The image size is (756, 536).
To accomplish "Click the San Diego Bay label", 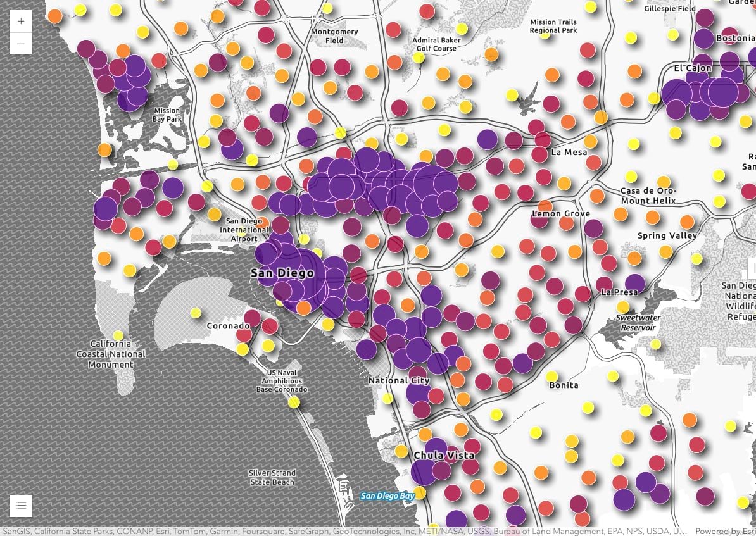I will [387, 496].
